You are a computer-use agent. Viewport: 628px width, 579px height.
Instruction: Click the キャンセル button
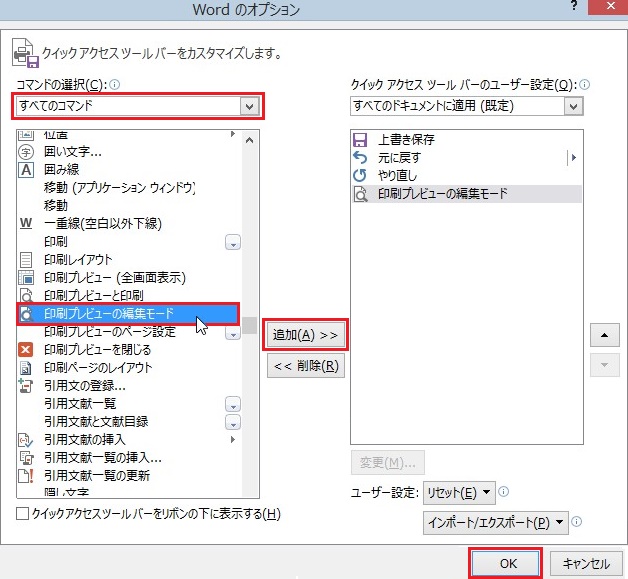[586, 564]
